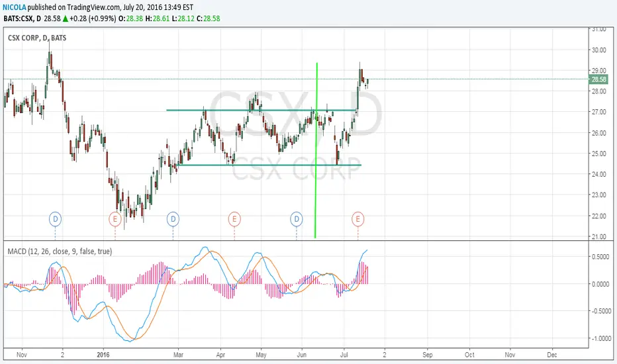Image resolution: width=617 pixels, height=364 pixels.
Task: Click the 22.00 price axis label
Action: [599, 216]
